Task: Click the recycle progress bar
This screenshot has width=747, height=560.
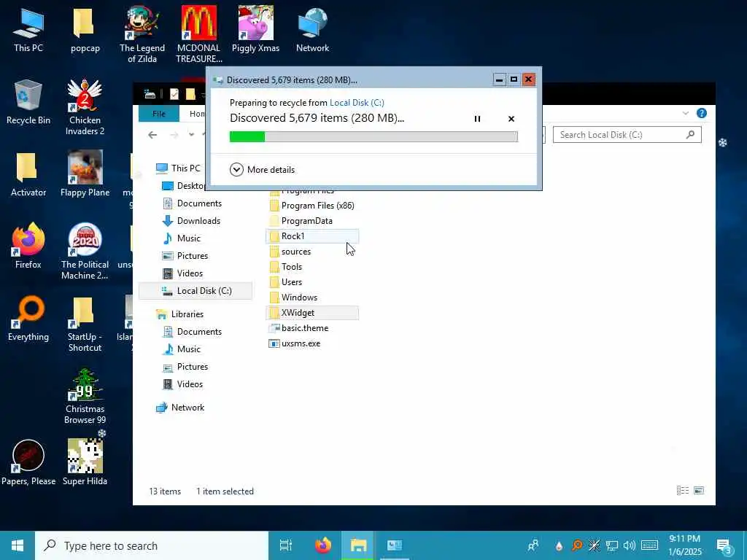Action: [373, 136]
